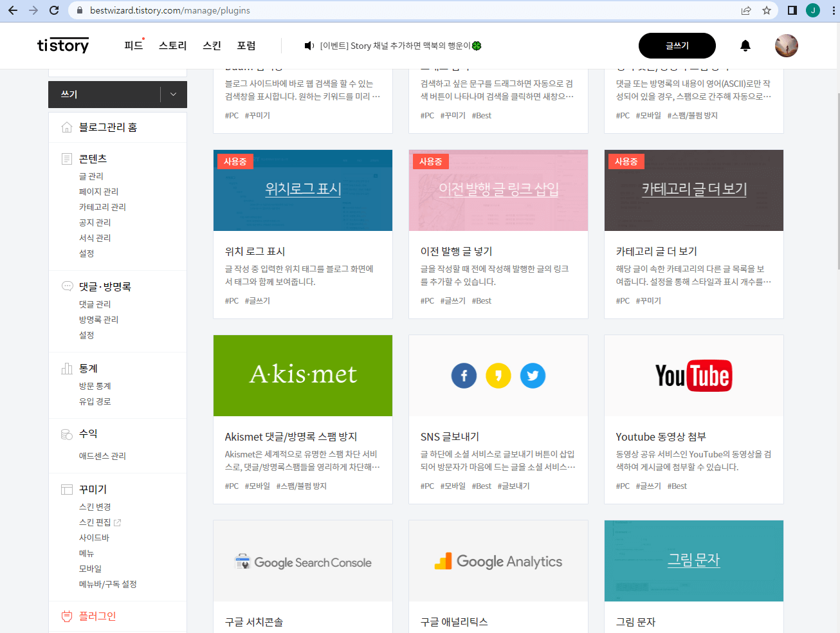Click the Akismet plugin thumbnail
840x633 pixels.
click(302, 376)
